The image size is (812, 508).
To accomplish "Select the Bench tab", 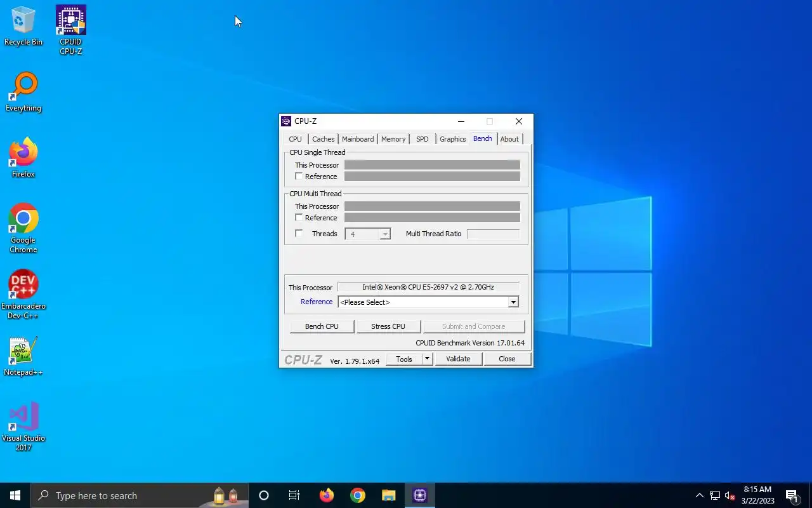I will click(483, 138).
